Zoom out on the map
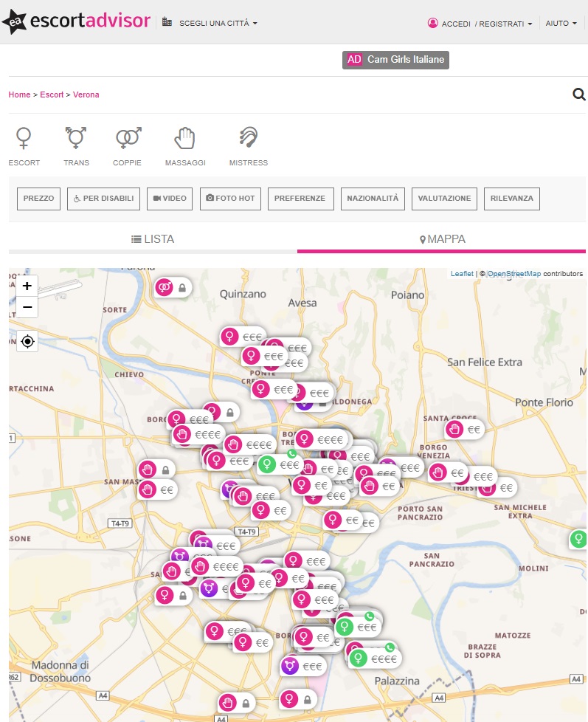 [27, 307]
